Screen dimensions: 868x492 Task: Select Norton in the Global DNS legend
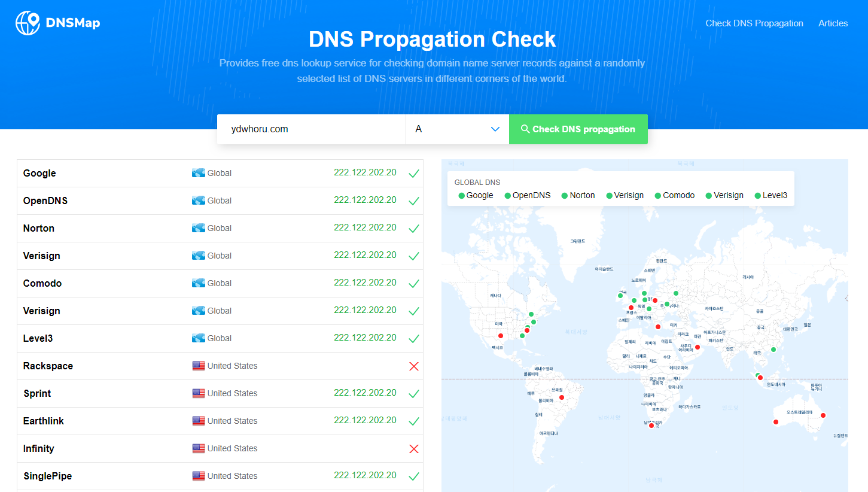(578, 195)
